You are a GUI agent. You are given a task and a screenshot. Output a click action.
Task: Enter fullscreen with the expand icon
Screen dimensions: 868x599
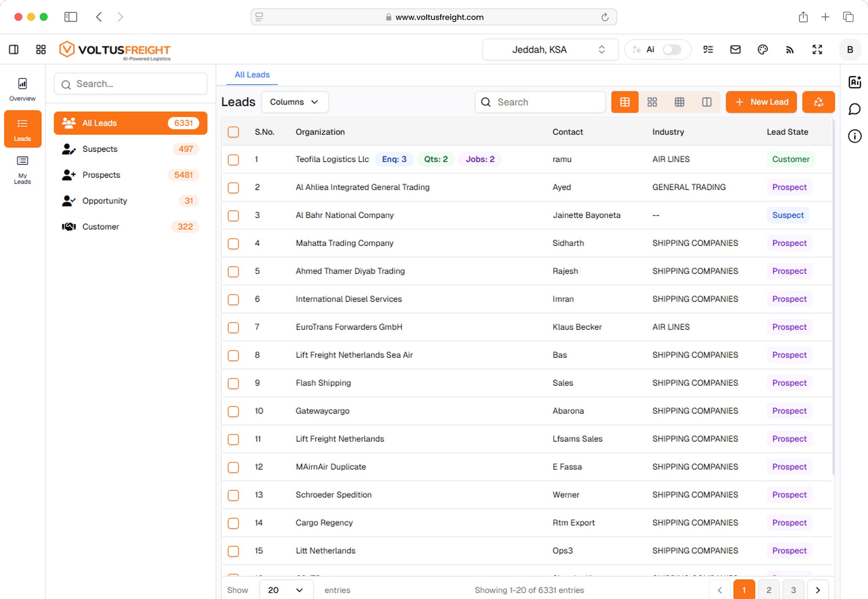click(x=817, y=50)
